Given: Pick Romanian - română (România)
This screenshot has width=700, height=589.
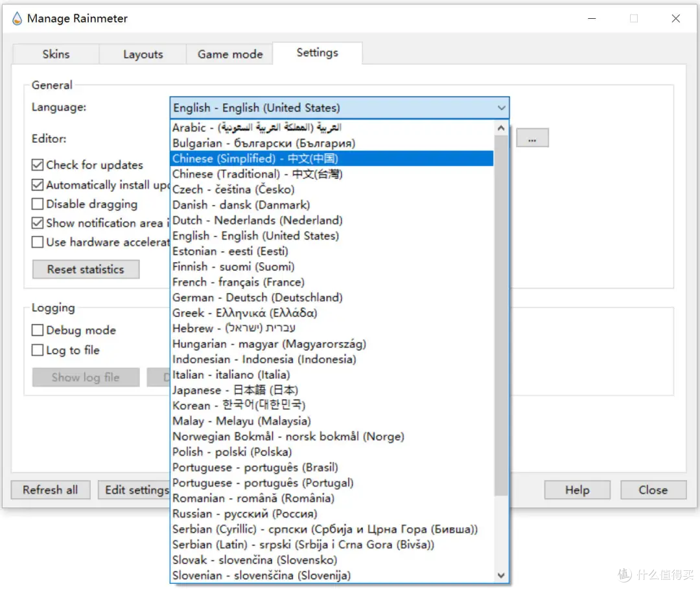Looking at the screenshot, I should coord(332,498).
